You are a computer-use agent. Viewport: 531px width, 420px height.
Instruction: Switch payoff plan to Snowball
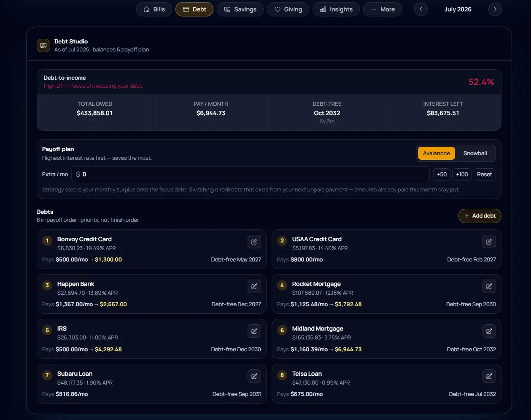coord(475,153)
